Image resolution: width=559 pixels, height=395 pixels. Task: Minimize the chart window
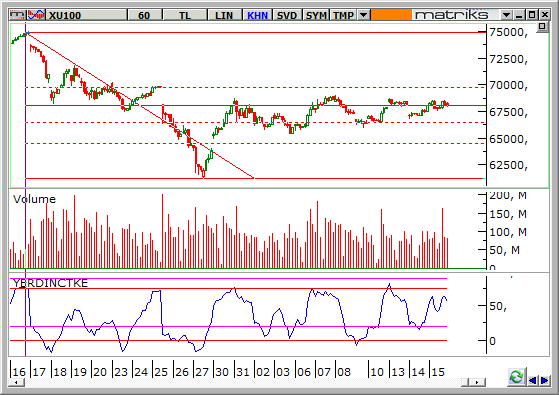[x=519, y=15]
